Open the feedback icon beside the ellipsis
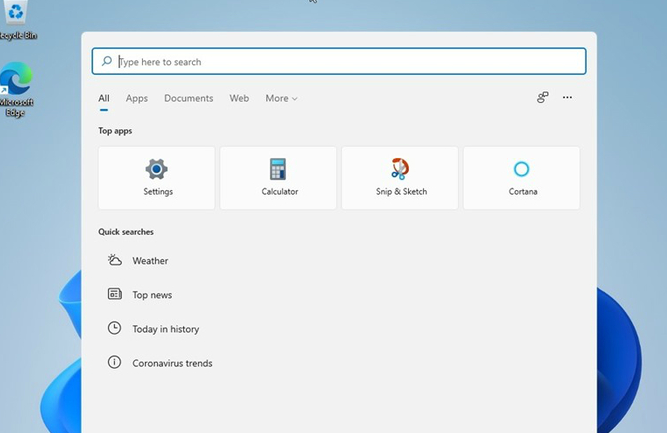The image size is (667, 433). [x=542, y=97]
